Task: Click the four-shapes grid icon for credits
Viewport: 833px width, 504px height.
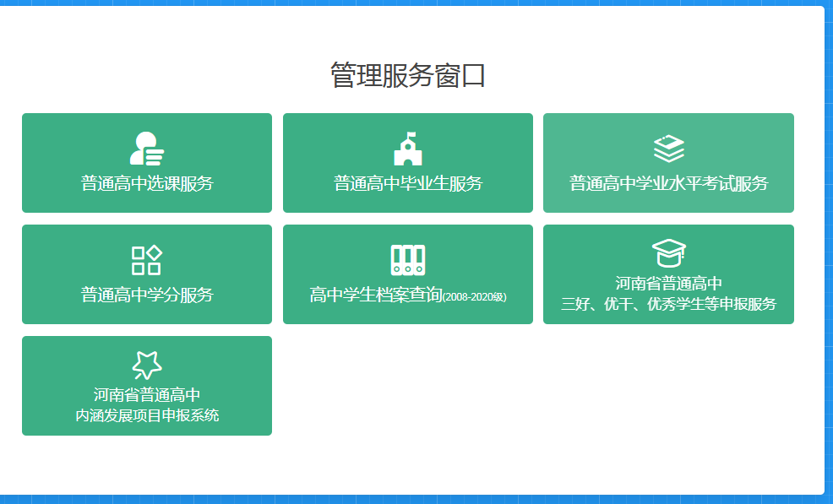Action: 147,260
